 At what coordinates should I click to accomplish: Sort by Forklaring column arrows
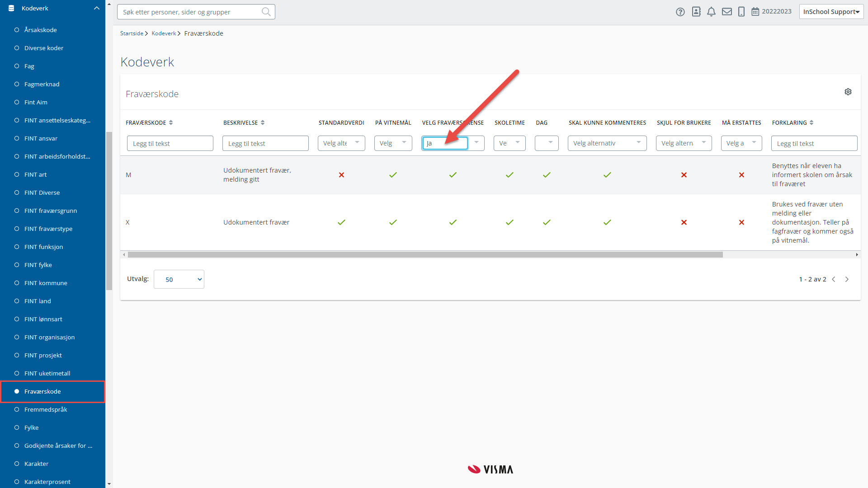click(x=811, y=122)
